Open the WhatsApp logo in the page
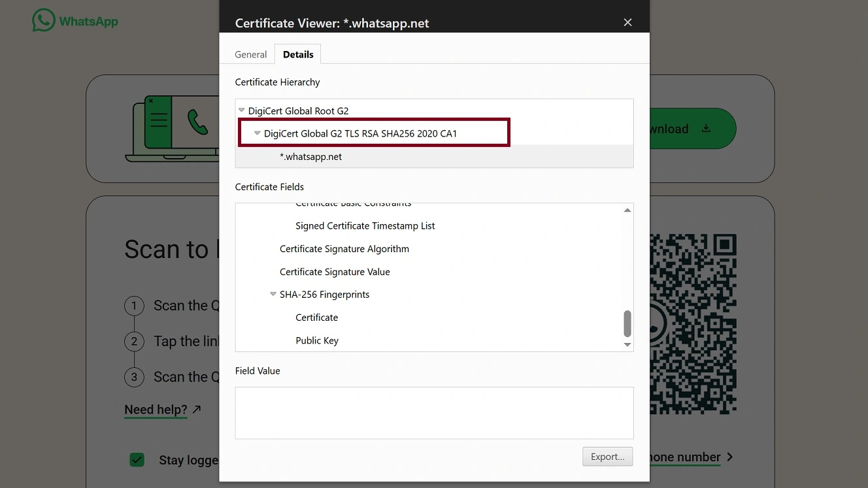The width and height of the screenshot is (868, 488). (75, 21)
